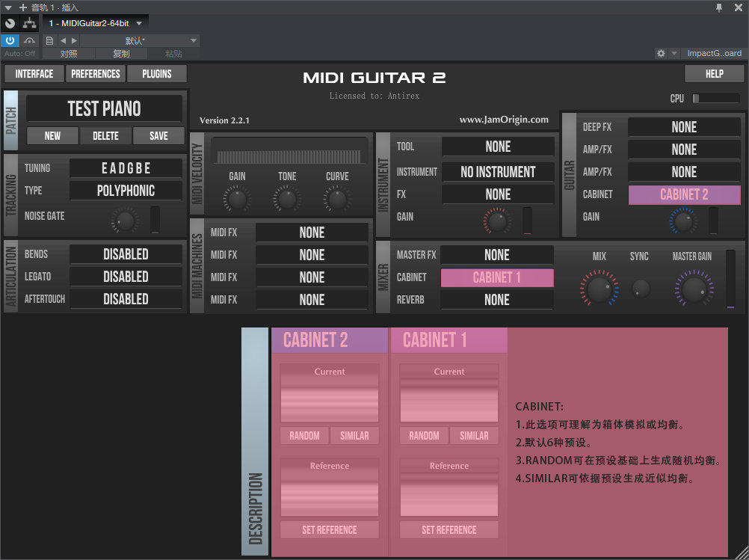Expand arrow next to gear icon
This screenshot has width=749, height=560.
[674, 54]
